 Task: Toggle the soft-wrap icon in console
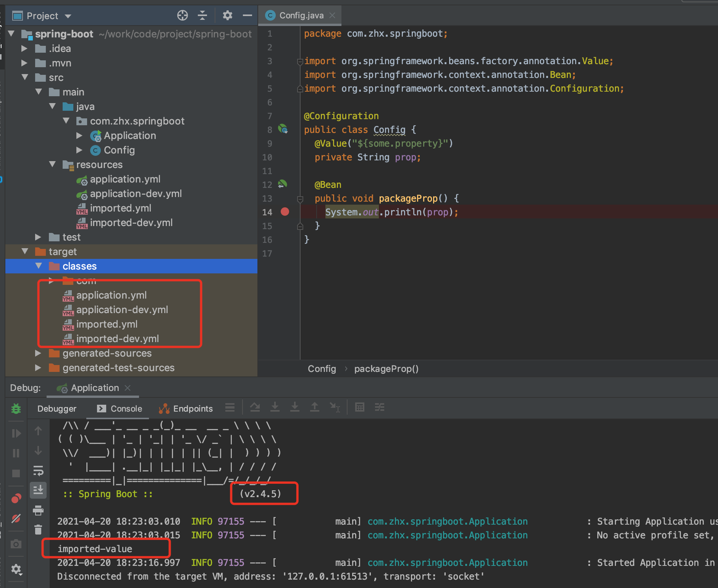38,471
